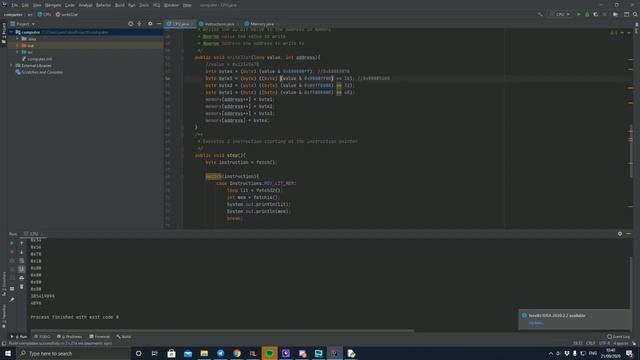Click the Build project hammer icon
The height and width of the screenshot is (360, 640).
(x=540, y=14)
